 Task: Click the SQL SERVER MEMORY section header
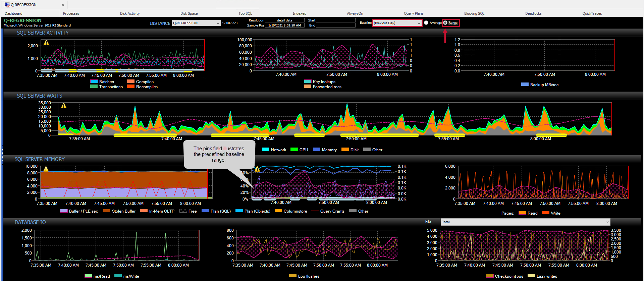[x=40, y=159]
